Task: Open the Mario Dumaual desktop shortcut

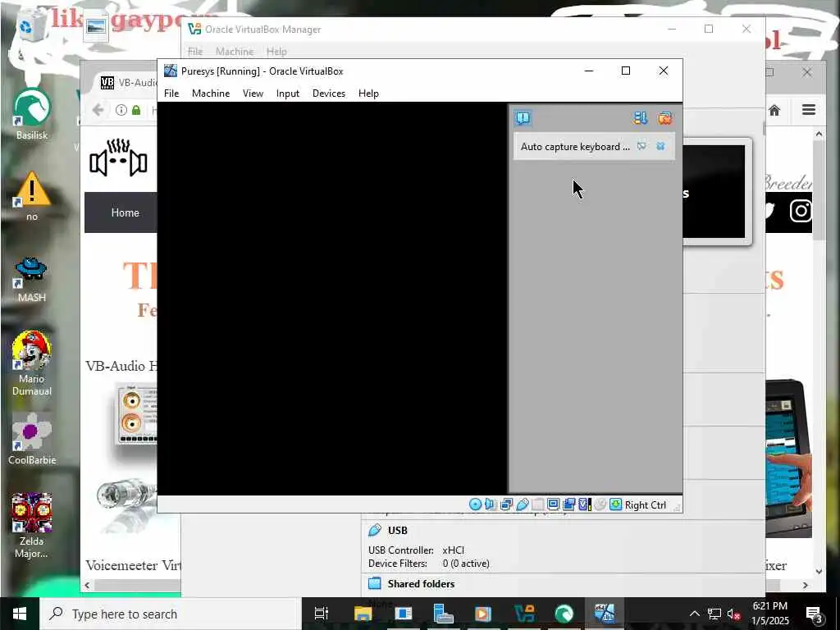Action: (x=32, y=363)
